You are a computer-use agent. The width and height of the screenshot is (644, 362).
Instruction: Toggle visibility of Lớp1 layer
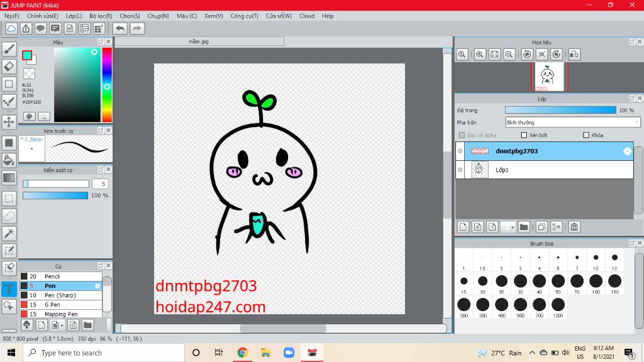(x=460, y=170)
